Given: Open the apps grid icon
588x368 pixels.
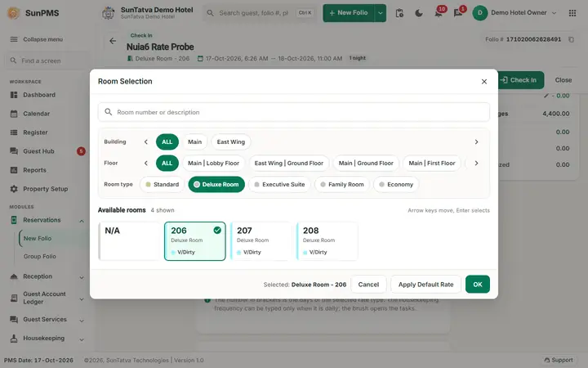Looking at the screenshot, I should (572, 13).
